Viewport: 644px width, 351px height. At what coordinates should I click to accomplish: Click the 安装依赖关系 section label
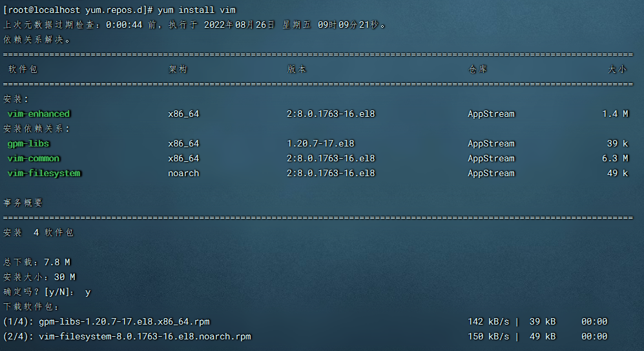pyautogui.click(x=37, y=129)
